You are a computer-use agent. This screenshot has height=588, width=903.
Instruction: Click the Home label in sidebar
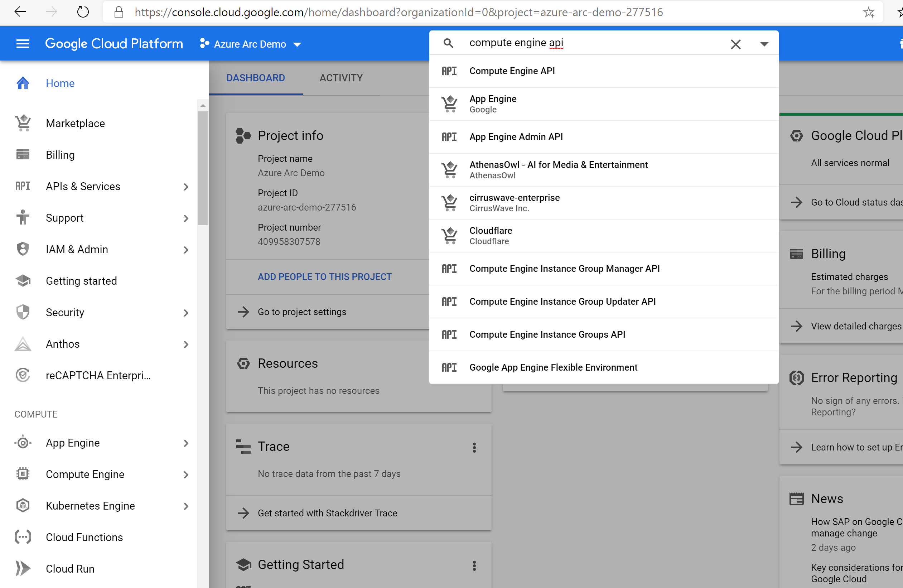tap(60, 83)
